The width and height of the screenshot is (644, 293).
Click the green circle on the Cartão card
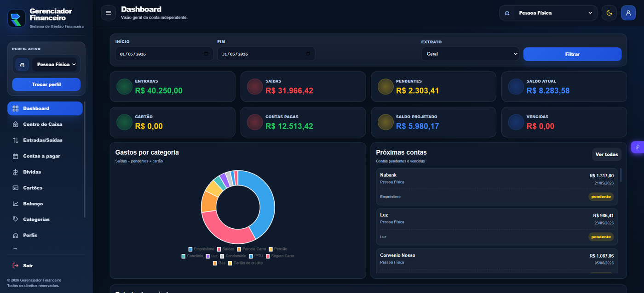(124, 122)
